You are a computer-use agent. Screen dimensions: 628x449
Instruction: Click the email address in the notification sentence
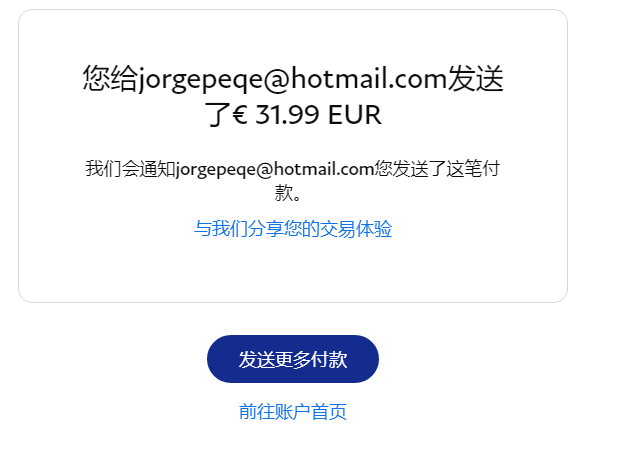coord(275,169)
